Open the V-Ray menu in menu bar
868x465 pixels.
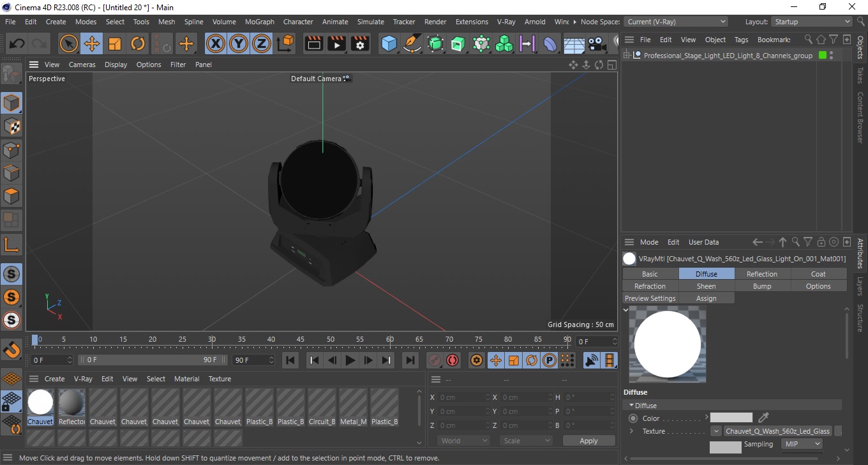click(505, 22)
